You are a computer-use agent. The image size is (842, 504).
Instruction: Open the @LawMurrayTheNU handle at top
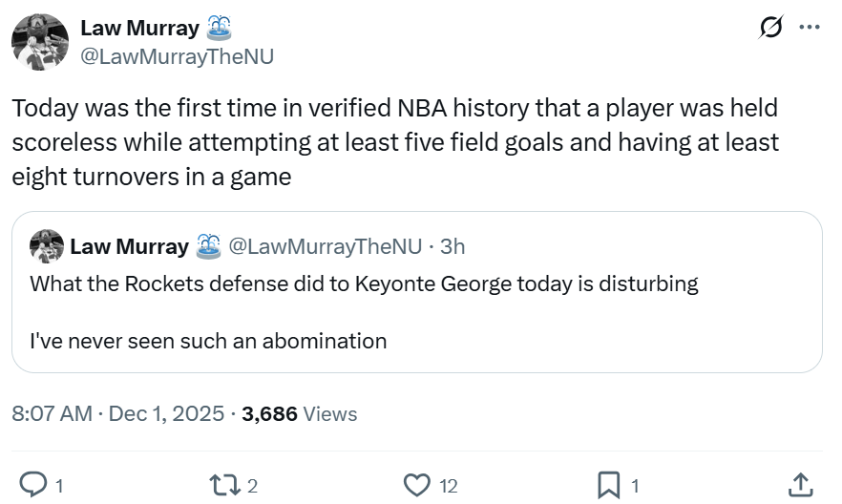coord(177,56)
